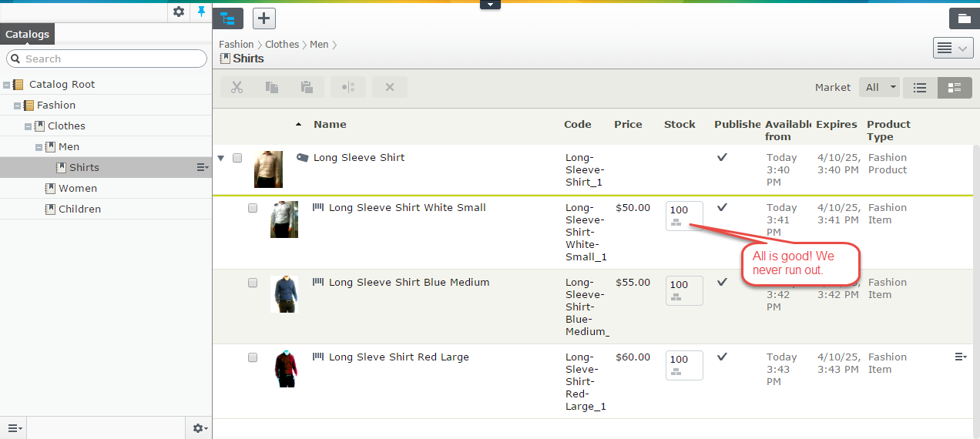Toggle the navigation tree pane icon
Image resolution: width=980 pixels, height=439 pixels.
pyautogui.click(x=227, y=18)
